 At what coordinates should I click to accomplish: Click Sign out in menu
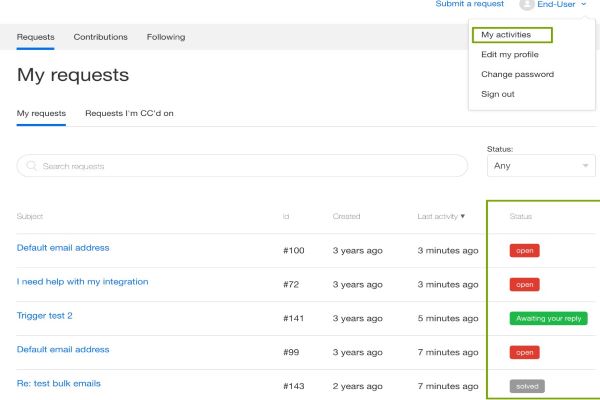(498, 94)
